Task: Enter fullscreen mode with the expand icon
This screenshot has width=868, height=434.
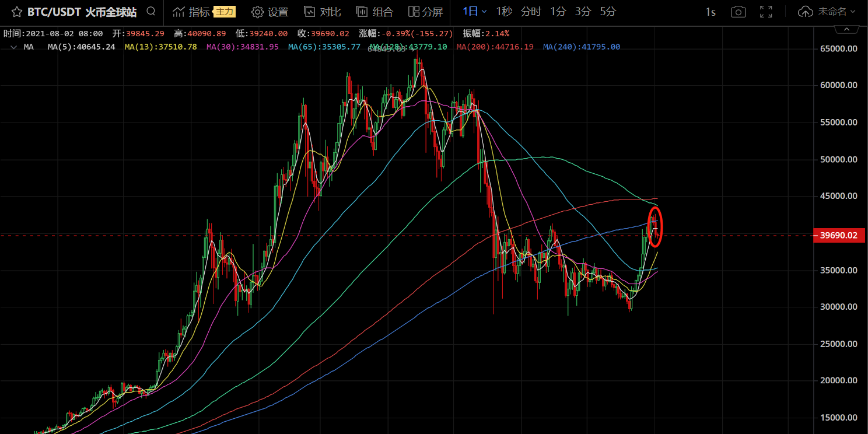Action: 766,12
